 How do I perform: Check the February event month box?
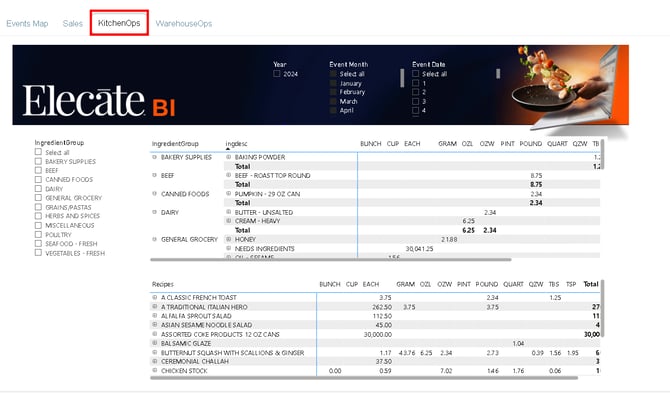click(333, 92)
